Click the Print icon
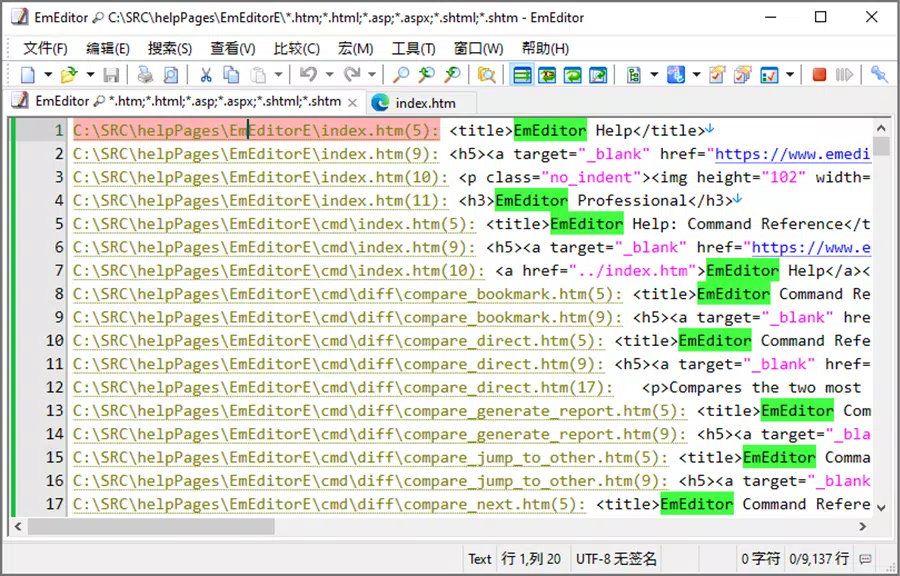The image size is (900, 576). coord(145,75)
